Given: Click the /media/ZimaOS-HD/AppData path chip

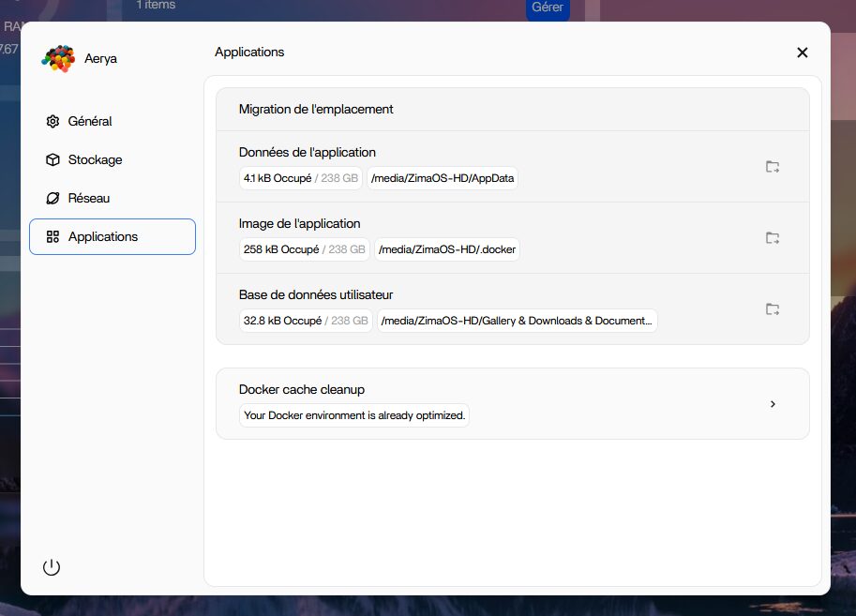Looking at the screenshot, I should 443,178.
